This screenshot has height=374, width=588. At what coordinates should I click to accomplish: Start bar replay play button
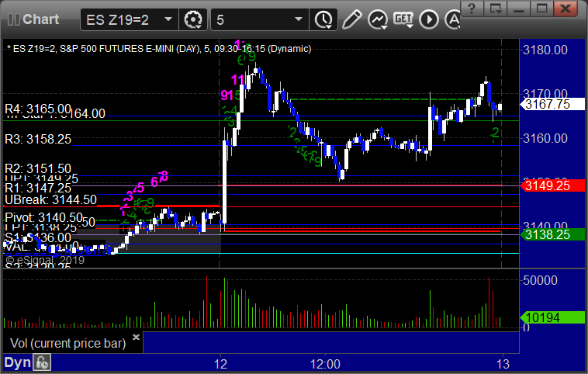tap(429, 19)
